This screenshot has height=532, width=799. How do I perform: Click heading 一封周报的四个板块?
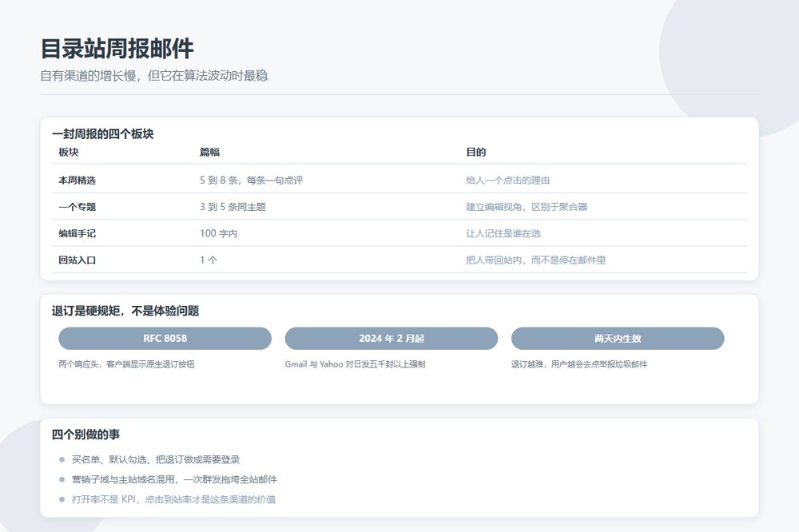[x=102, y=134]
